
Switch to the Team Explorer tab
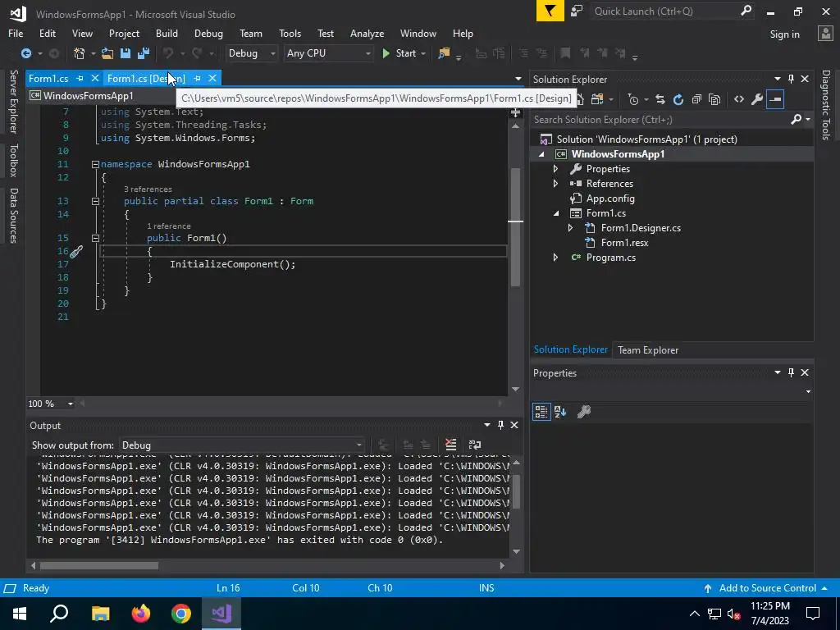tap(648, 349)
